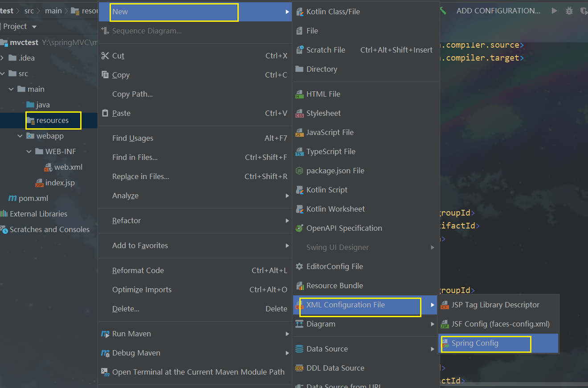588x388 pixels.
Task: Click the Debug Maven icon
Action: pyautogui.click(x=105, y=353)
